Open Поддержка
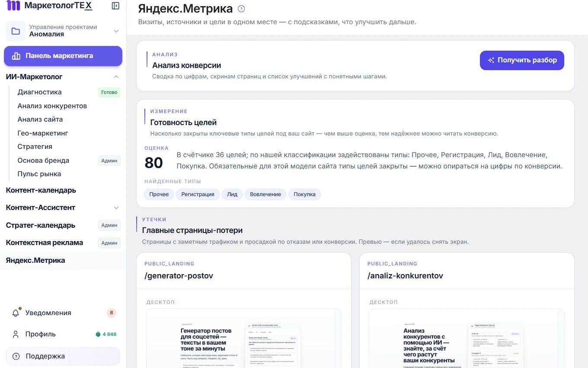The height and width of the screenshot is (368, 588). pos(63,356)
